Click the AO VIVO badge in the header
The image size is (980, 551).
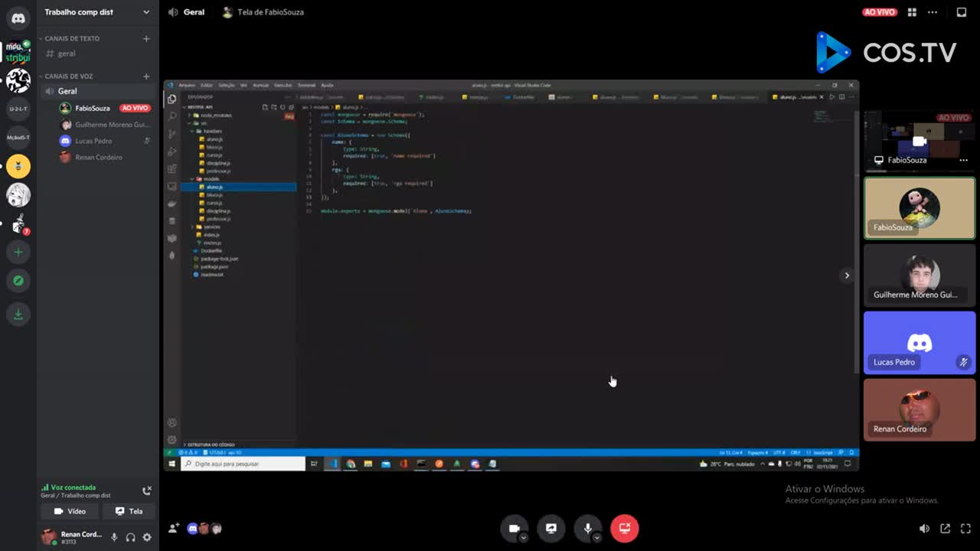(880, 12)
